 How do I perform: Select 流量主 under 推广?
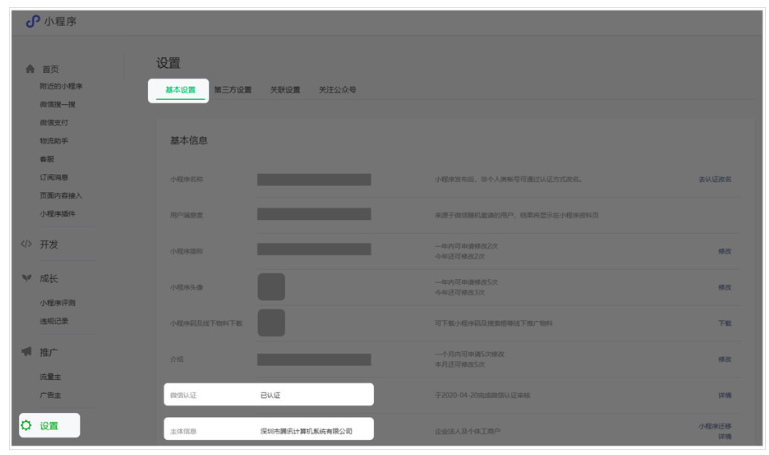coord(51,376)
